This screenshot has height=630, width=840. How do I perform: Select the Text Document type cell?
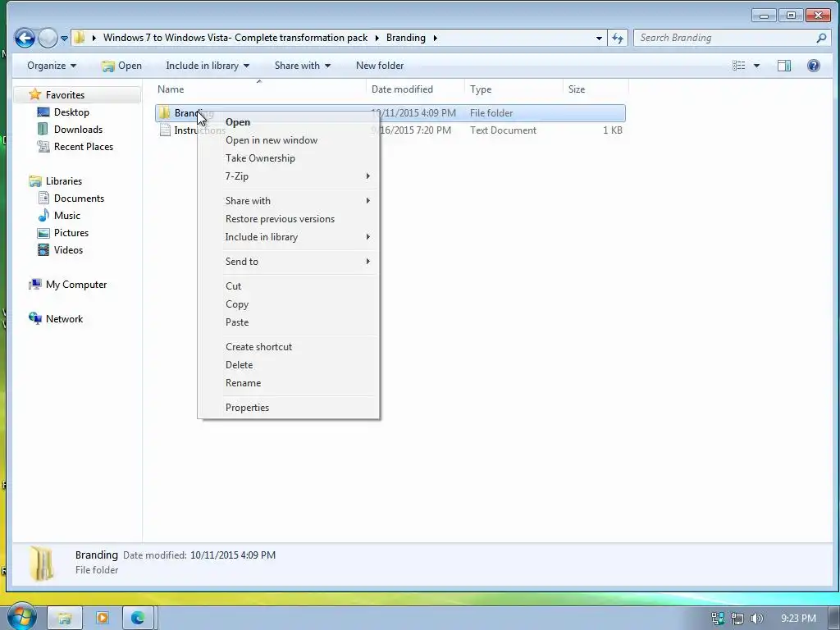pyautogui.click(x=503, y=130)
